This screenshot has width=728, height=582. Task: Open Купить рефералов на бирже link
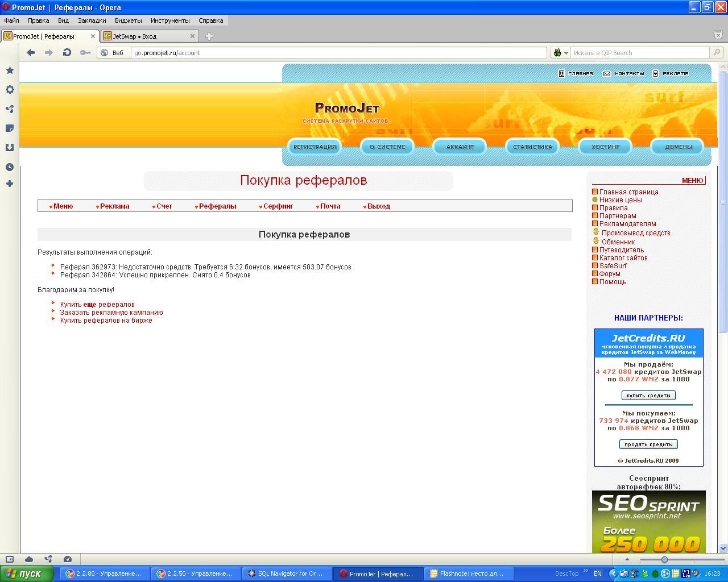[x=106, y=321]
